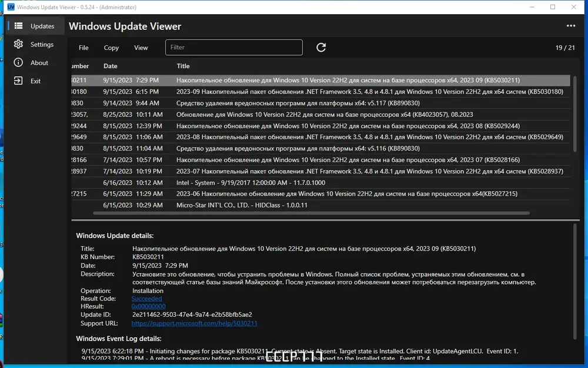
Task: Open the Updates navigation item
Action: (x=36, y=26)
